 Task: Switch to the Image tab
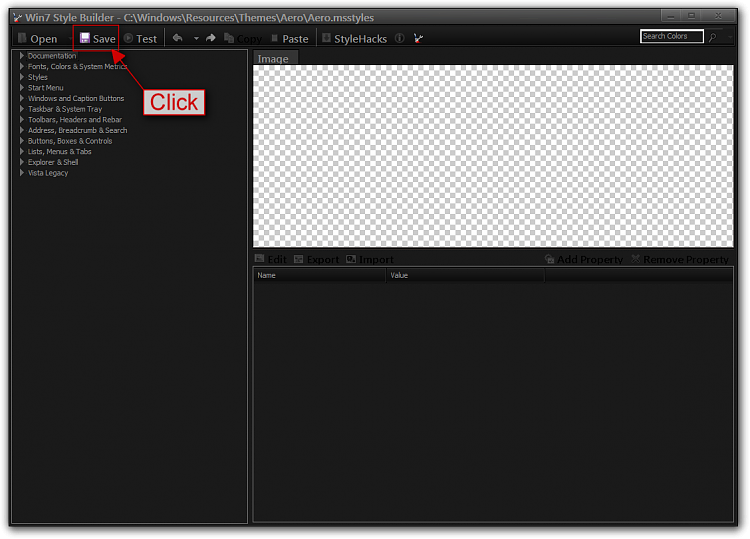coord(275,58)
